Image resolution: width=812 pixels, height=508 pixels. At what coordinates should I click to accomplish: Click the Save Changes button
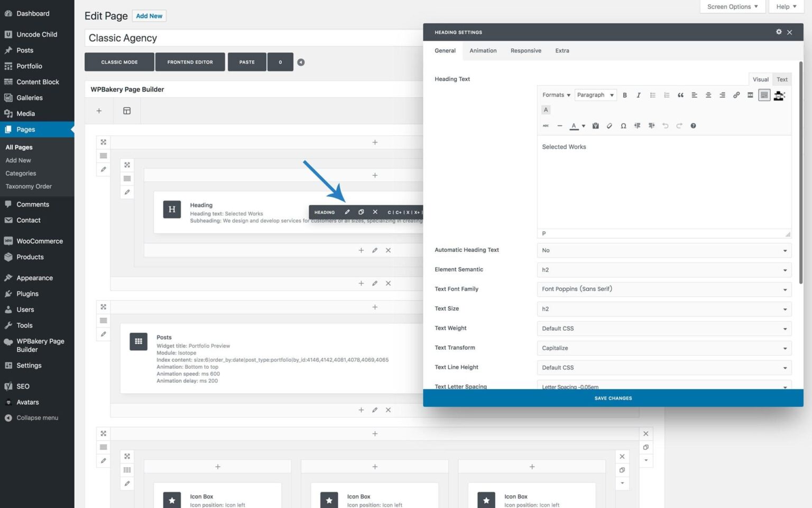613,398
